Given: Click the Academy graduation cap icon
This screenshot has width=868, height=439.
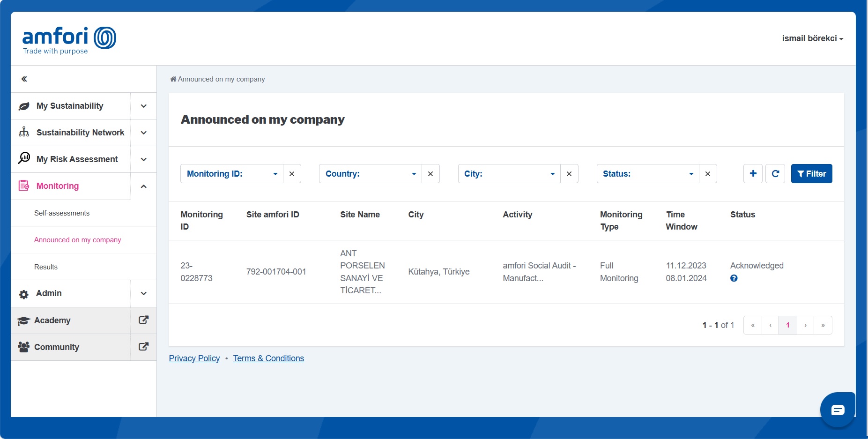Looking at the screenshot, I should 23,321.
